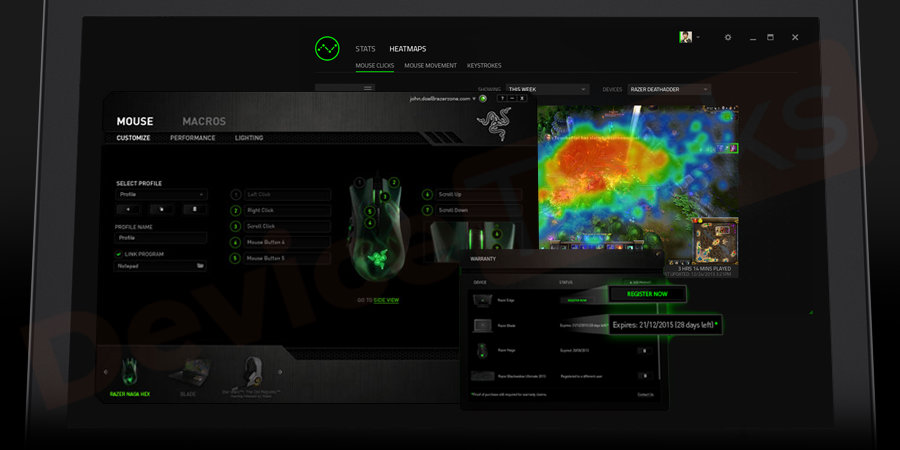Switch to the Lighting sub-tab

249,138
